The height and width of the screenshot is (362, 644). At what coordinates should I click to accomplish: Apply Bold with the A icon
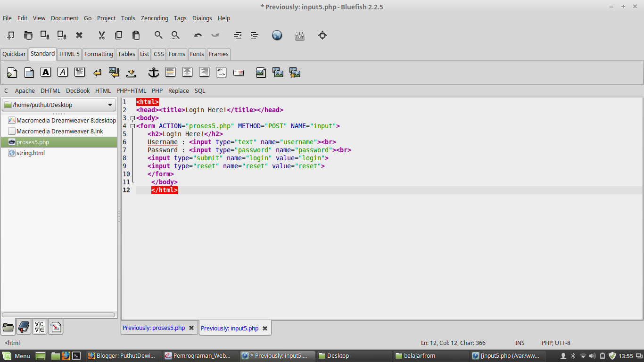tap(46, 72)
